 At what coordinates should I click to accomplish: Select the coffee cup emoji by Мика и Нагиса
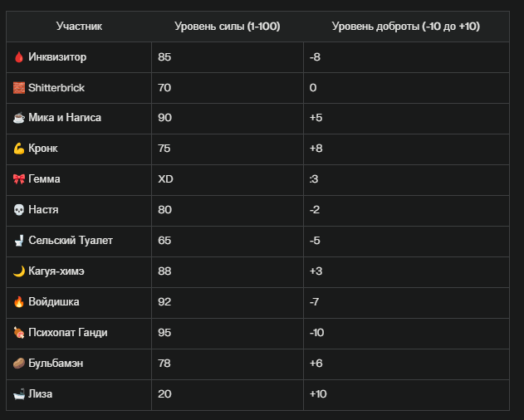click(19, 118)
